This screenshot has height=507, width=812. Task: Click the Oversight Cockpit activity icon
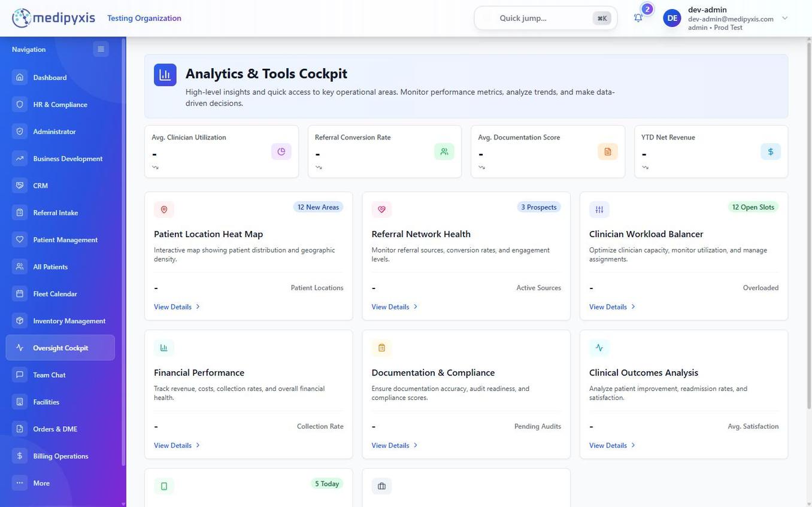coord(20,348)
